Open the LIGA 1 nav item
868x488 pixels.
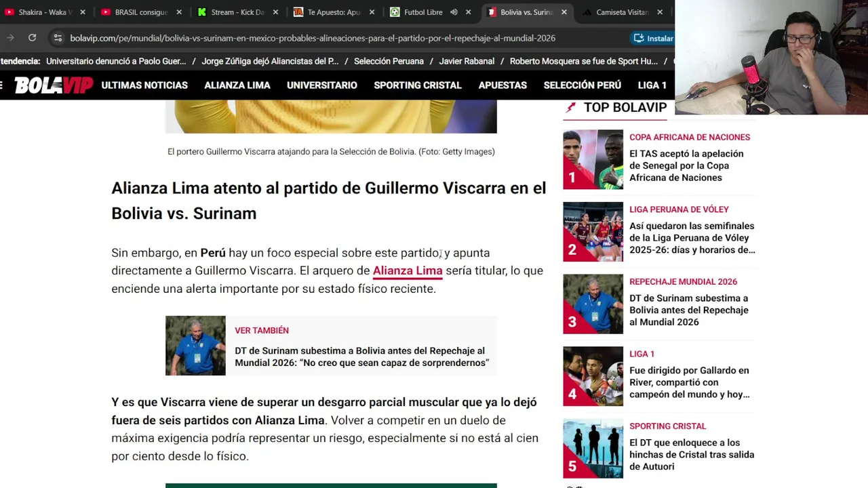[x=652, y=85]
